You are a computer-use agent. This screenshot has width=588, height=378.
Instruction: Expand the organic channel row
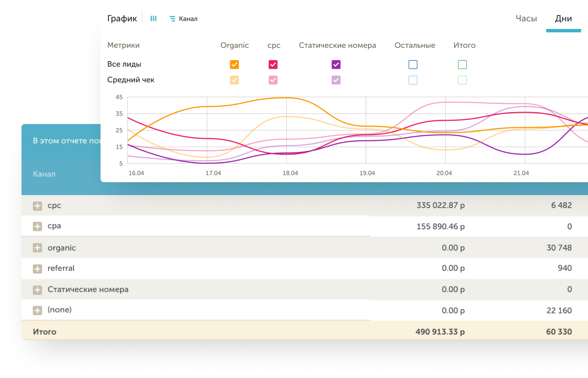click(x=38, y=248)
